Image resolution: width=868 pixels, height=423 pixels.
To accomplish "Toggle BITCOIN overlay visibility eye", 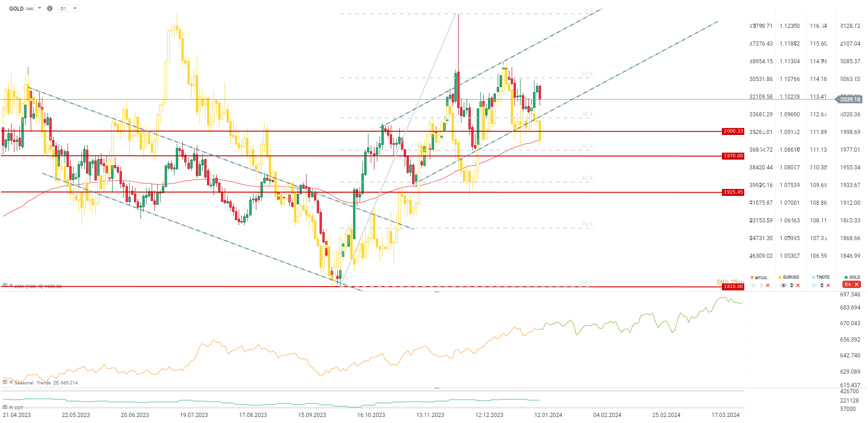I will [753, 285].
